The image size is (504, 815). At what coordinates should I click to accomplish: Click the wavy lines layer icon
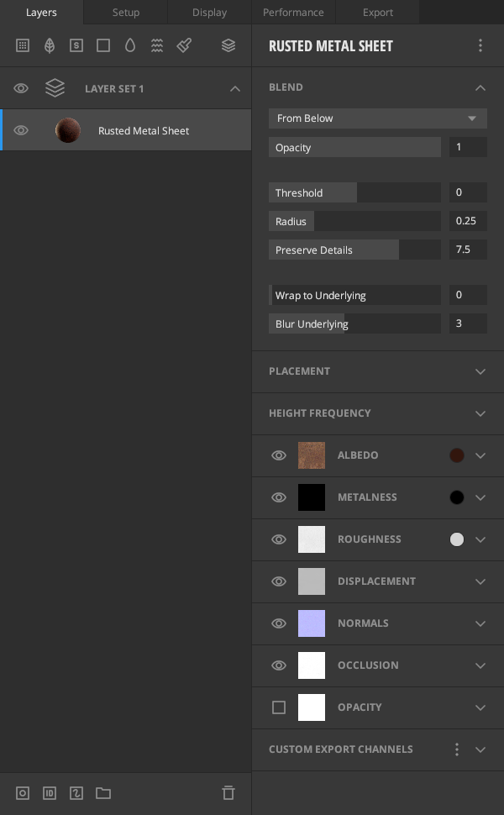tap(157, 45)
